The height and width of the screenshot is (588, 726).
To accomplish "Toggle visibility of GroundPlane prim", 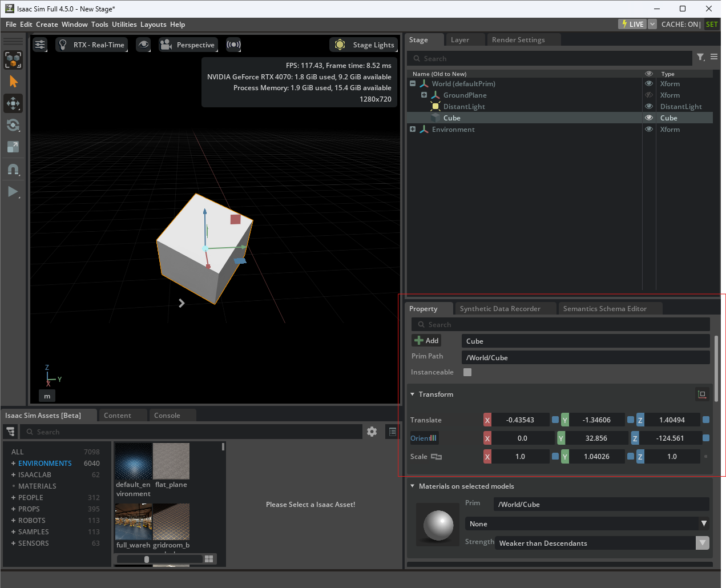I will click(649, 95).
